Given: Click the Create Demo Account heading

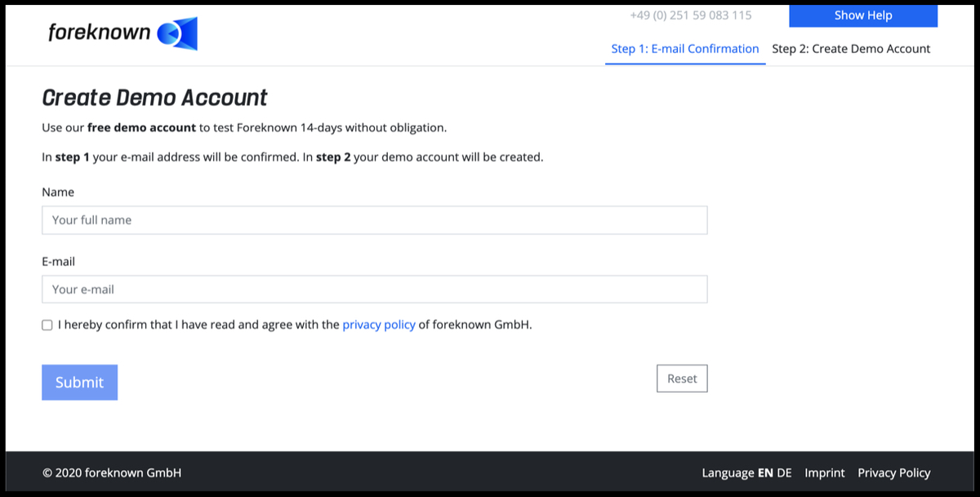Looking at the screenshot, I should click(x=155, y=98).
